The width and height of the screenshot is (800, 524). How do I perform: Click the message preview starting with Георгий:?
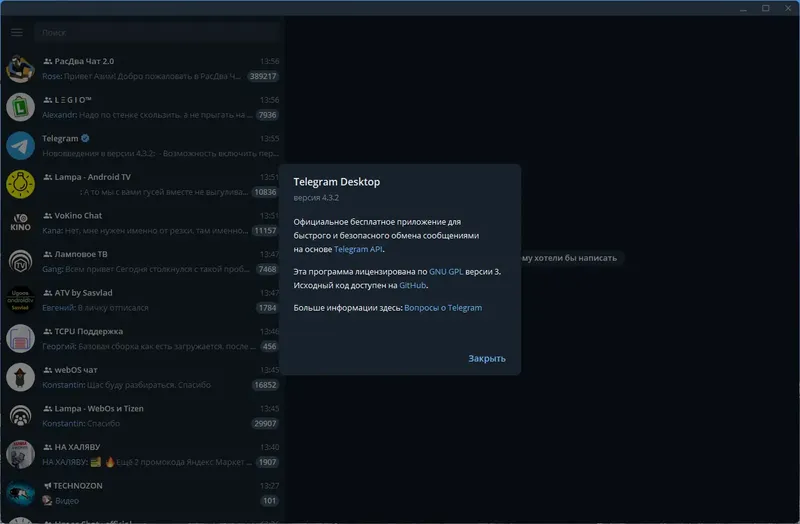(149, 346)
